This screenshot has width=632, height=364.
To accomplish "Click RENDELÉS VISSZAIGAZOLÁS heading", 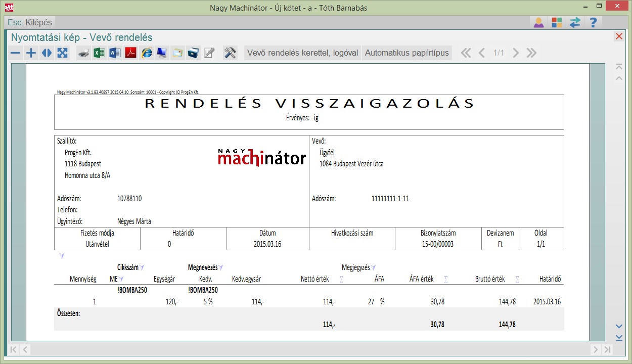I will 310,104.
